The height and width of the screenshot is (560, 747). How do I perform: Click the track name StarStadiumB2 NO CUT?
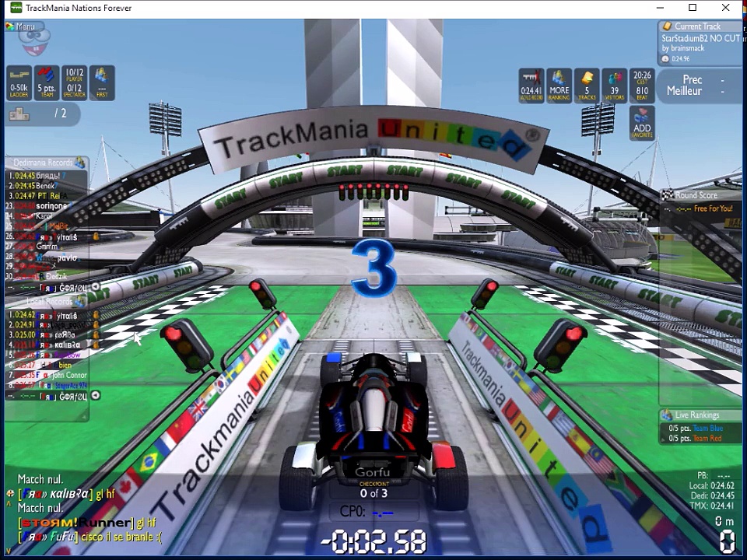(x=701, y=38)
